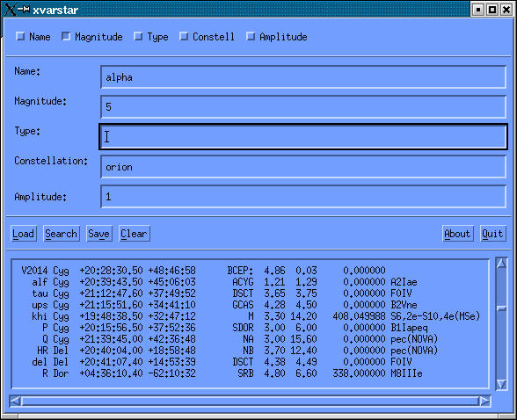
Task: Check the Constell checkbox
Action: click(x=184, y=36)
